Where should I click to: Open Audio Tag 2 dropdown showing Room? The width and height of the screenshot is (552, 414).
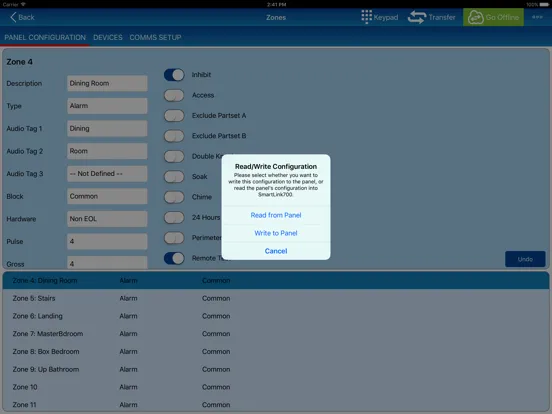point(107,151)
